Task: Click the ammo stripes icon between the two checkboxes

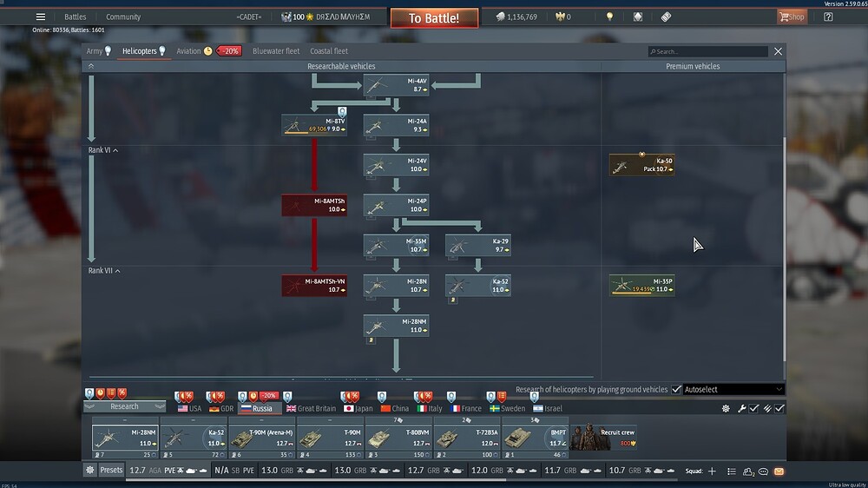Action: coord(767,408)
